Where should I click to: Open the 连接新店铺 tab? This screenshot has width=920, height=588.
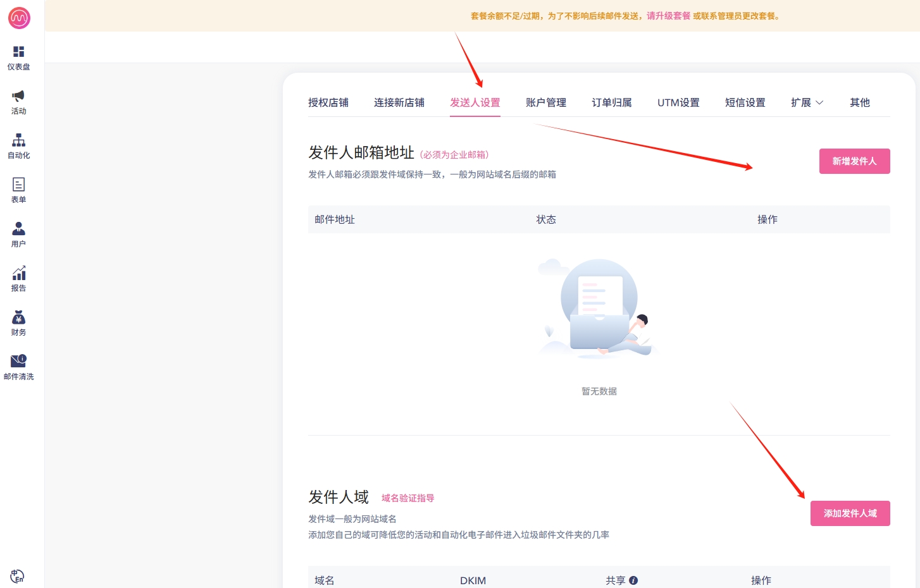click(399, 102)
